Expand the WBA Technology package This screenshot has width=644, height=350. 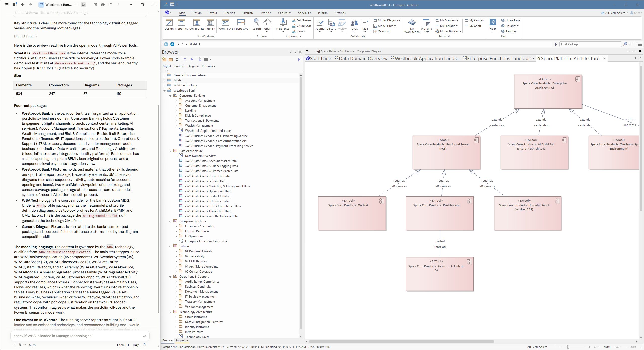coord(165,85)
